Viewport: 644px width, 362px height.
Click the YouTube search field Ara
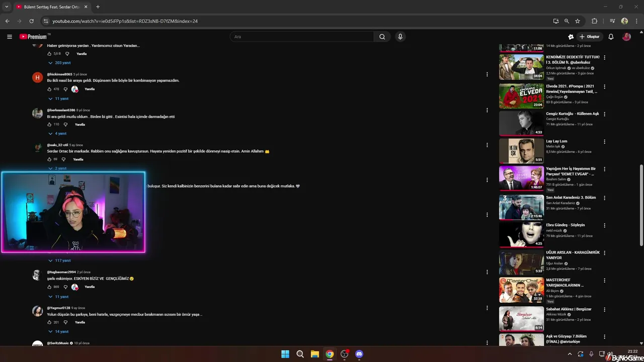(x=302, y=37)
